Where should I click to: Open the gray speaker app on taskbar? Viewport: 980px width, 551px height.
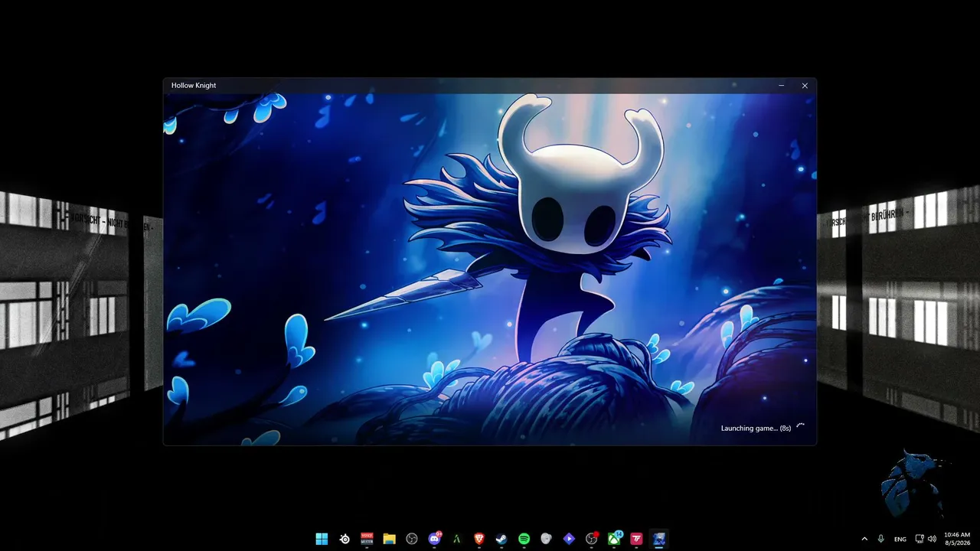546,539
